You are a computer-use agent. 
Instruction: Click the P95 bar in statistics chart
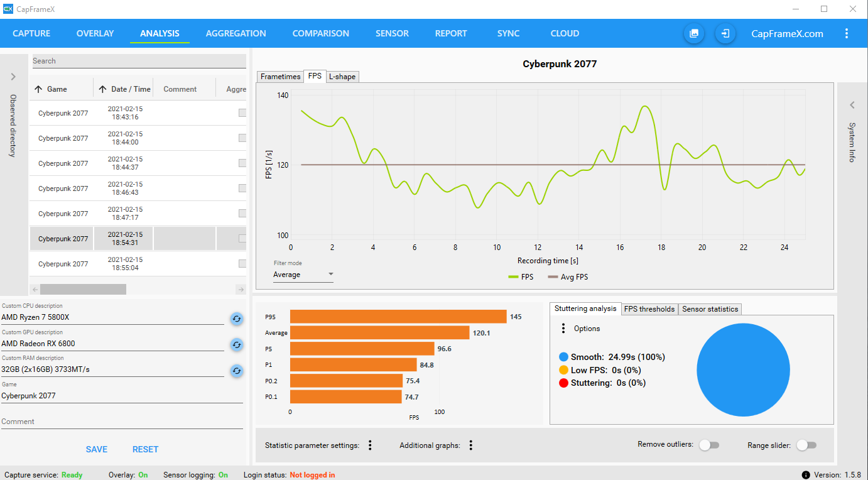click(398, 317)
